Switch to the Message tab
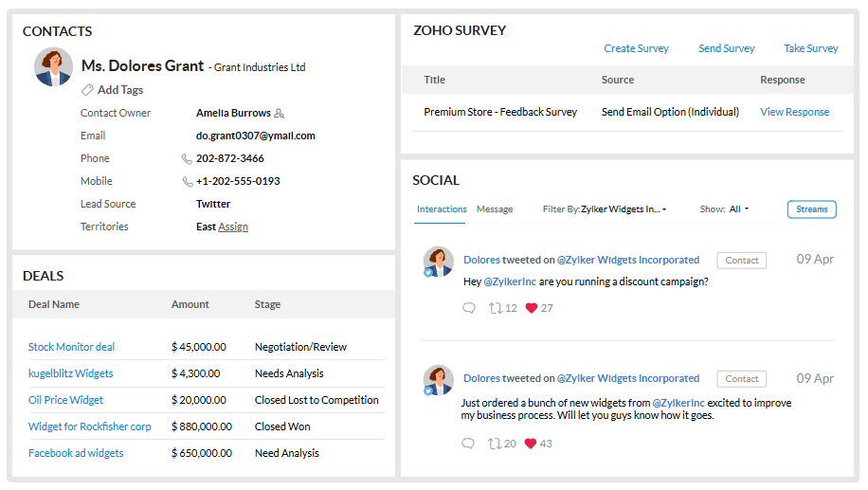The height and width of the screenshot is (490, 868). (495, 209)
